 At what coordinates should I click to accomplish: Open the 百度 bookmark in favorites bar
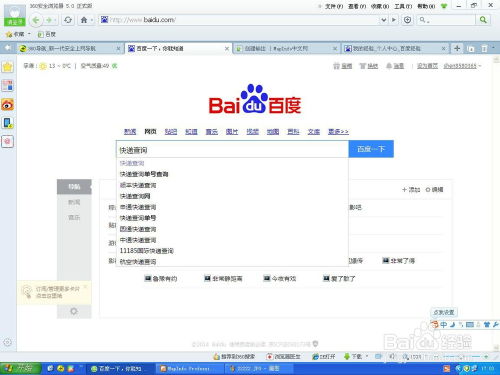47,34
